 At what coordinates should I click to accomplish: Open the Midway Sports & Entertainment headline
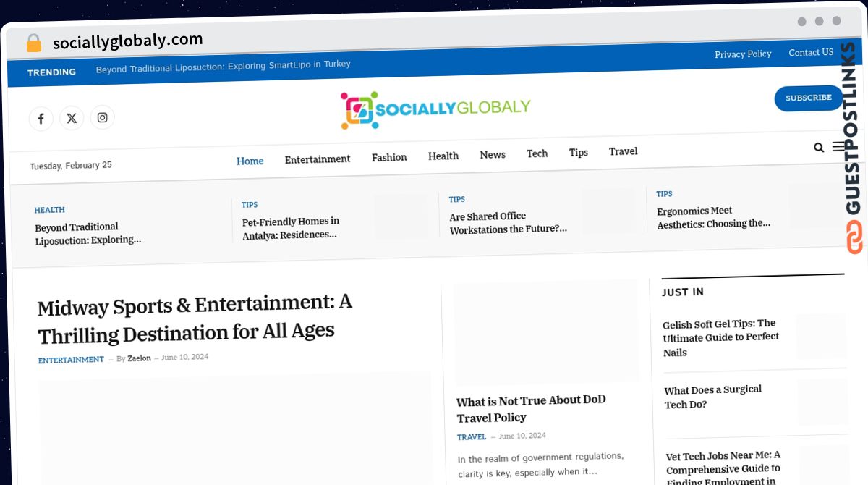pyautogui.click(x=195, y=319)
